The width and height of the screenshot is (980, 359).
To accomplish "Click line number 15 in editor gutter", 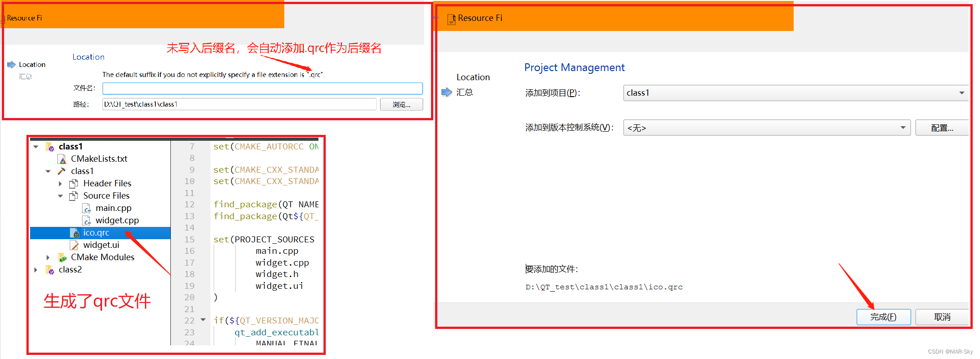I will [189, 240].
